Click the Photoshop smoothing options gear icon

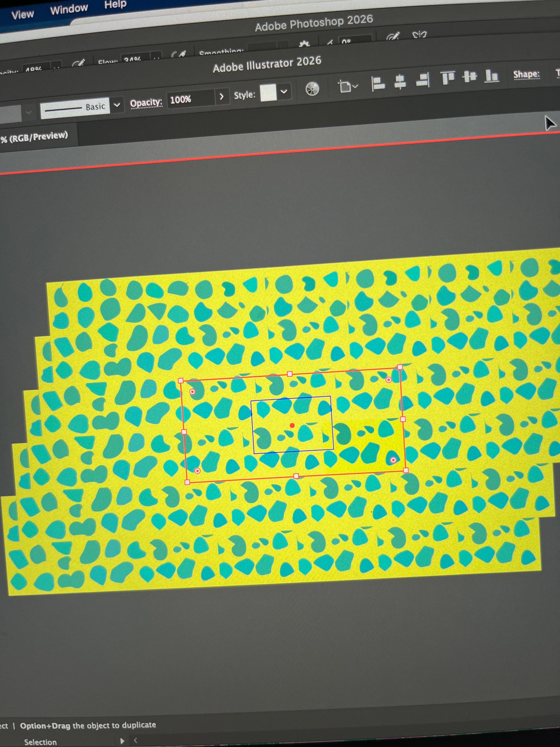pyautogui.click(x=304, y=44)
